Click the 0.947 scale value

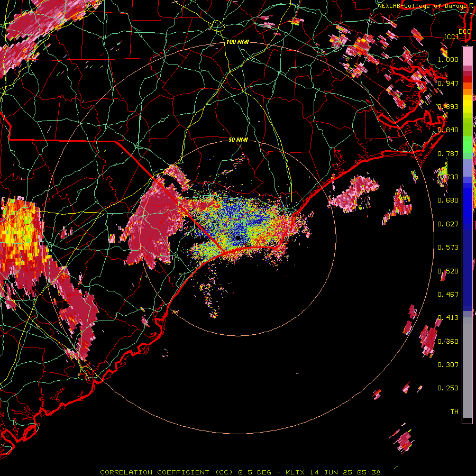click(x=448, y=83)
